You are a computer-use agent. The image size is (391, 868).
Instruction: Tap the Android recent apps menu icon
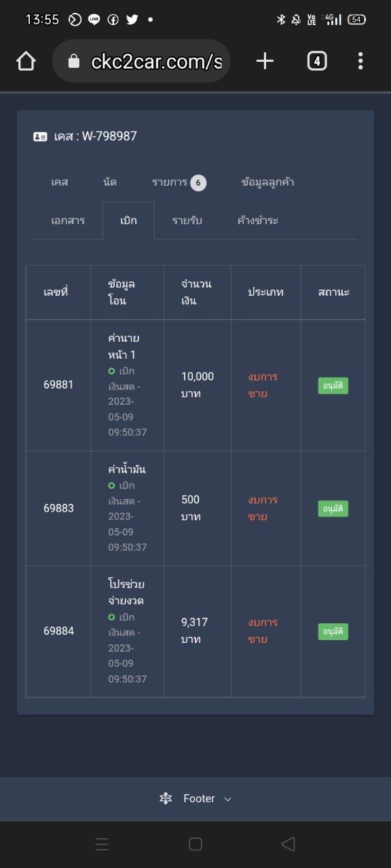tap(102, 844)
